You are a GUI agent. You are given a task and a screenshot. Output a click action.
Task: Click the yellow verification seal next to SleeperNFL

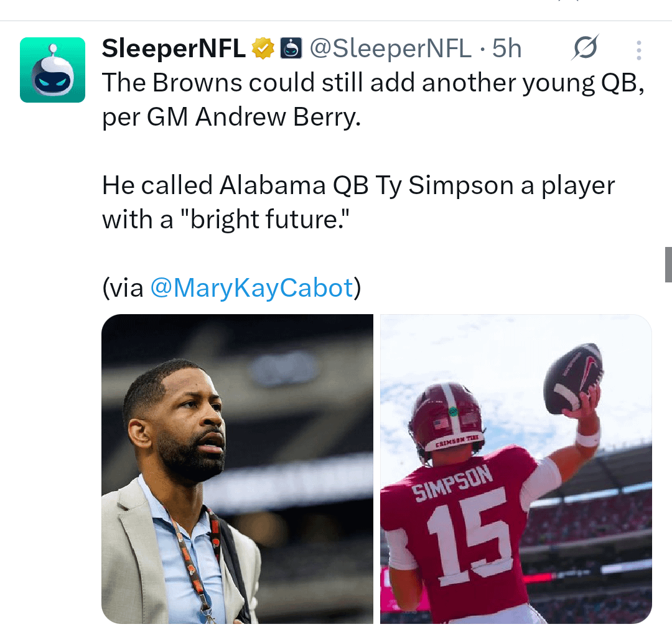pyautogui.click(x=263, y=47)
